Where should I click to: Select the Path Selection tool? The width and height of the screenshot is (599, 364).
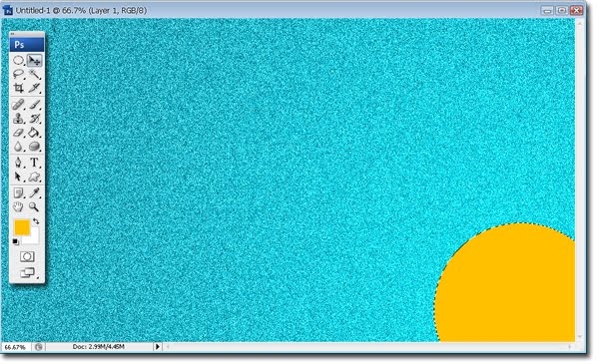[18, 177]
